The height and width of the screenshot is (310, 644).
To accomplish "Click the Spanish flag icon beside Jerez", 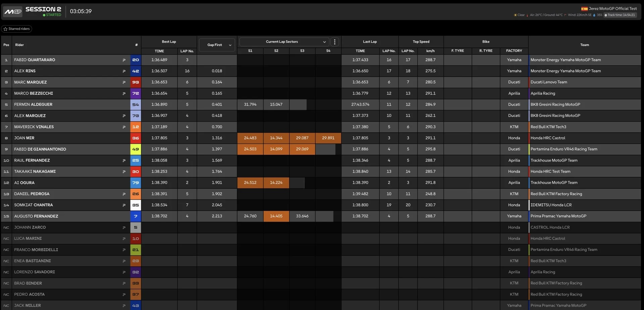I will pos(584,9).
